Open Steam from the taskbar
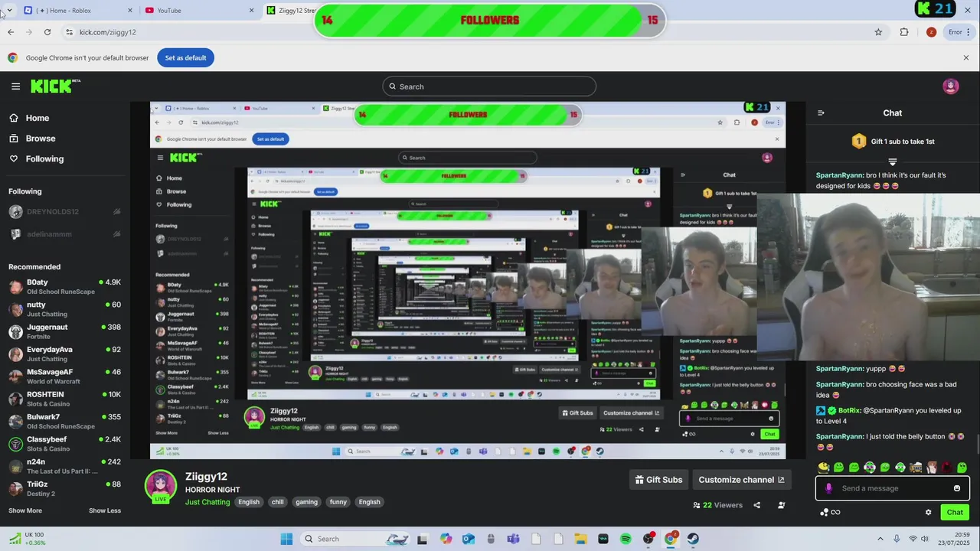This screenshot has height=551, width=980. tap(693, 539)
